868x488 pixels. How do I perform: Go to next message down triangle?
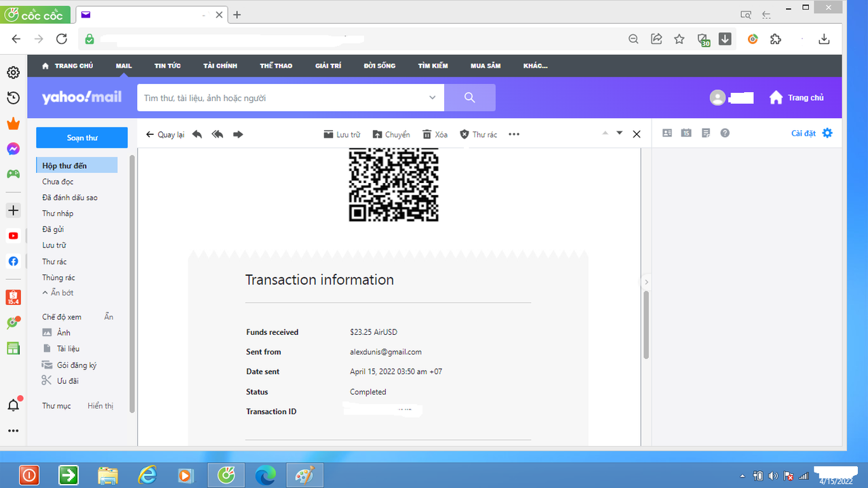(x=619, y=133)
